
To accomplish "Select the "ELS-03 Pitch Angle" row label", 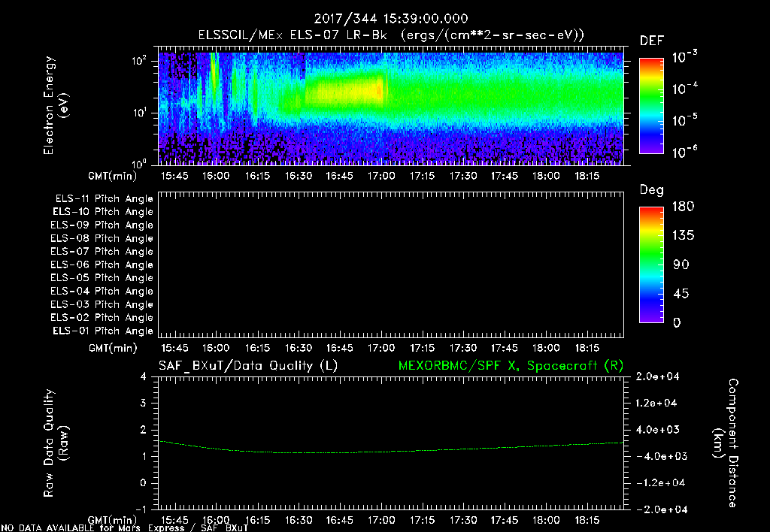I will coord(102,304).
